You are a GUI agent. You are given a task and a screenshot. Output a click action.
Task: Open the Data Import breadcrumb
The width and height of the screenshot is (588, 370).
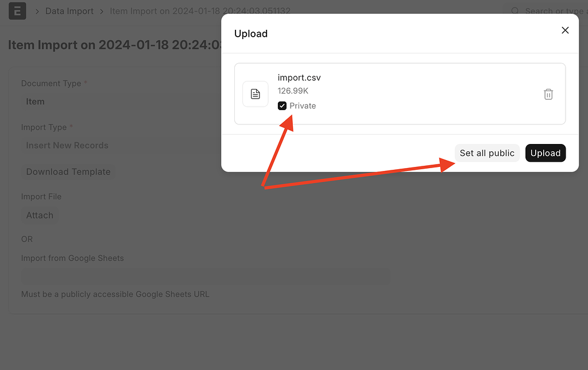69,11
